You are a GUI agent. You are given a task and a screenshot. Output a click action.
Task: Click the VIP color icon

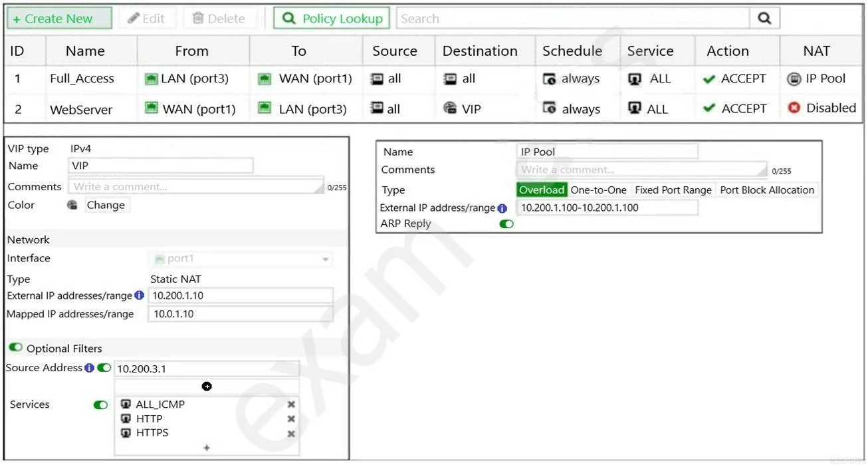[x=72, y=205]
